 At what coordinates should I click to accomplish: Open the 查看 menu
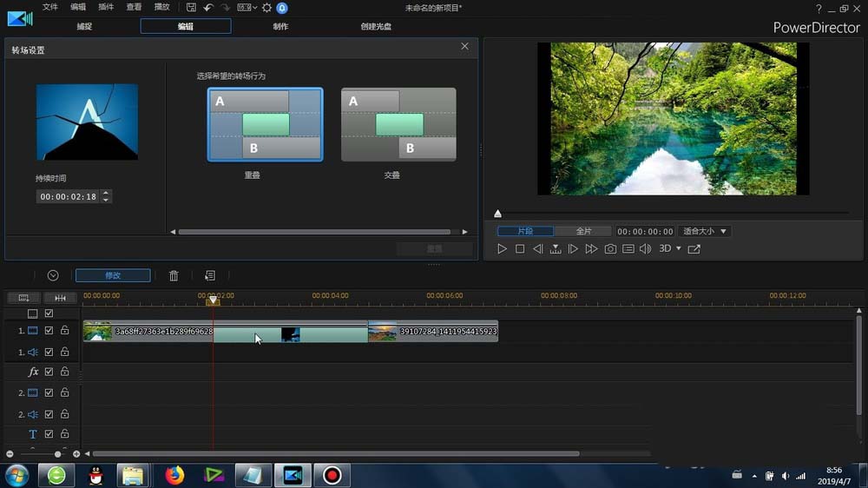pyautogui.click(x=134, y=7)
